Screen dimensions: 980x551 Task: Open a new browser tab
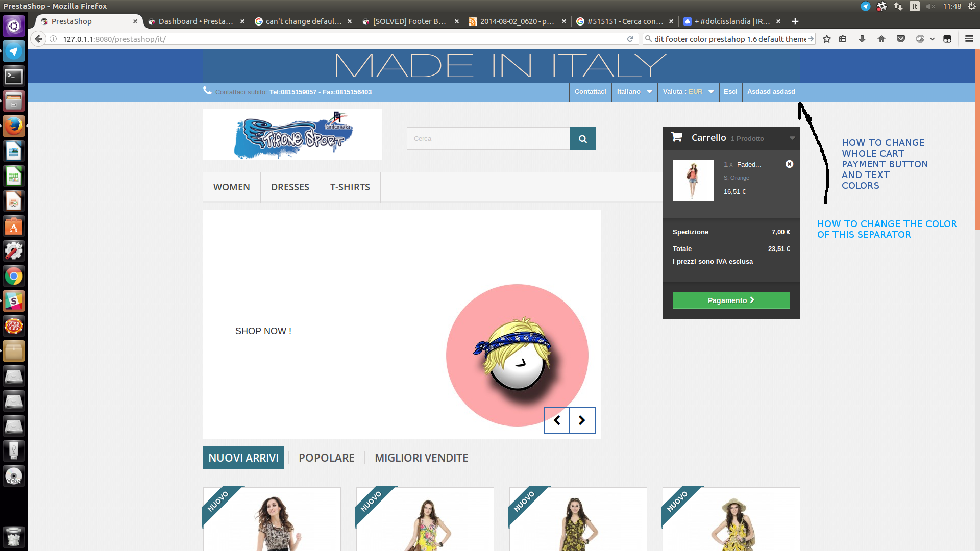(795, 21)
